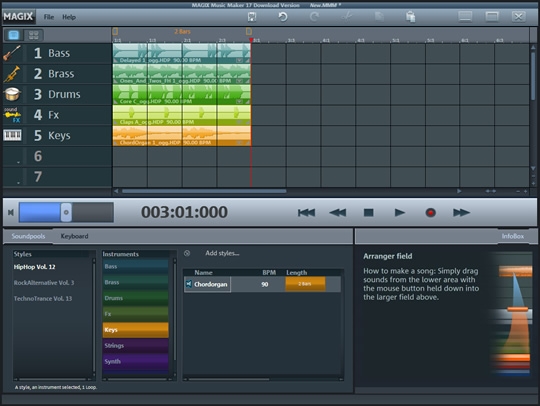Click the loop range start marker

click(x=115, y=31)
